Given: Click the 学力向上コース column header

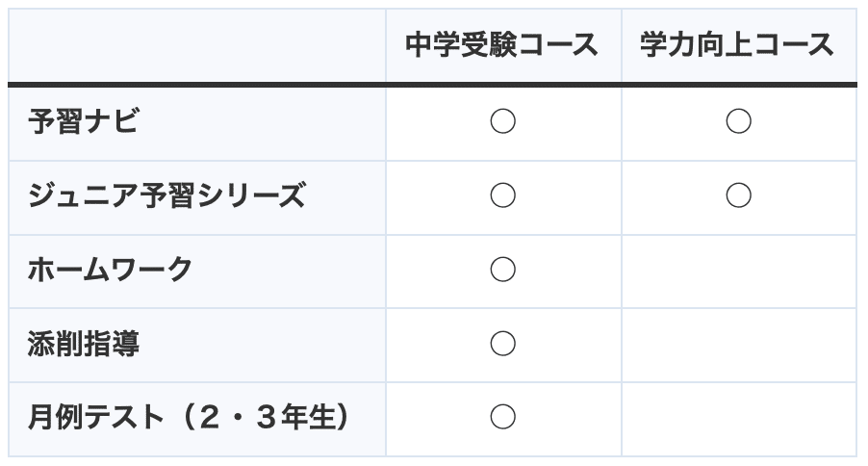Looking at the screenshot, I should [737, 45].
